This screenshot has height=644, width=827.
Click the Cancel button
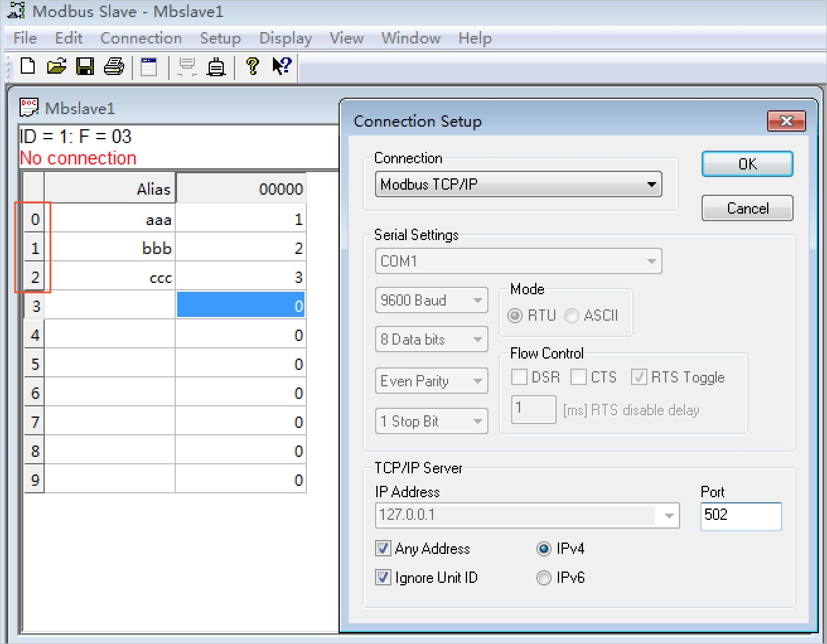(748, 208)
